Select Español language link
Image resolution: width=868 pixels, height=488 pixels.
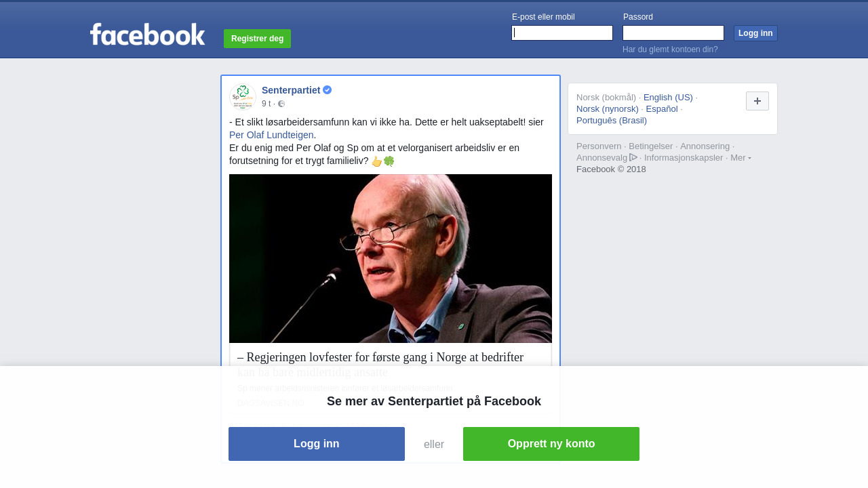point(662,108)
